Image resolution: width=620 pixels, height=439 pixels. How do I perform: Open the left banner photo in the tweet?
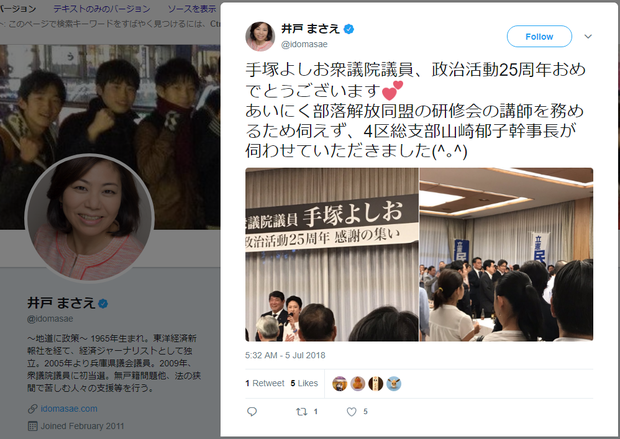coord(332,254)
